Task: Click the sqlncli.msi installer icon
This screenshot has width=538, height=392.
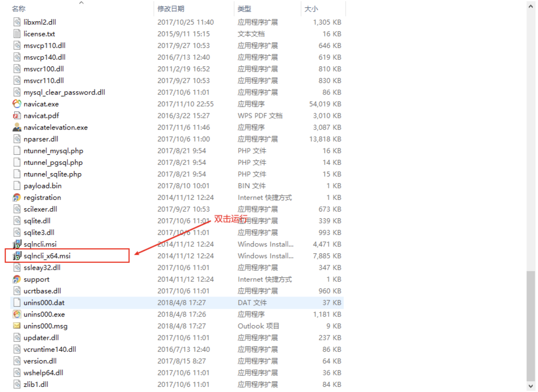Action: (x=17, y=244)
